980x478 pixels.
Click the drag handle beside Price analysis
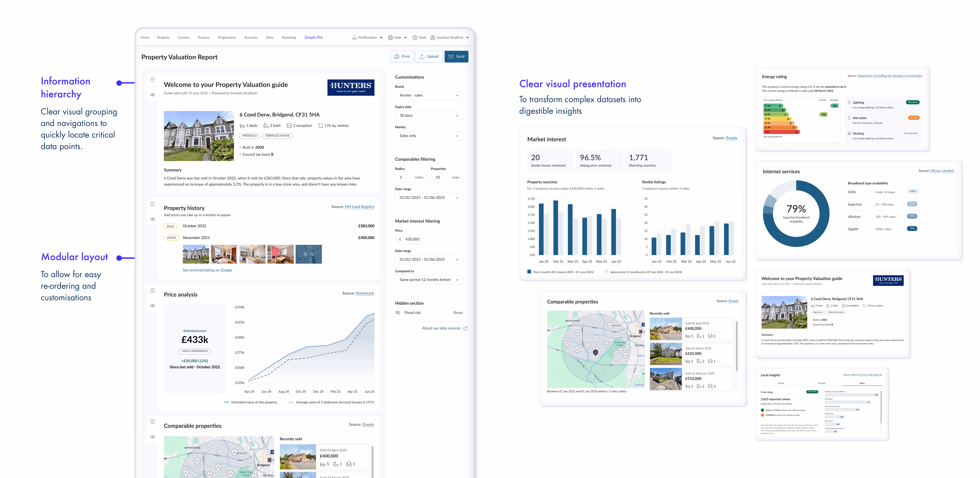[x=153, y=290]
